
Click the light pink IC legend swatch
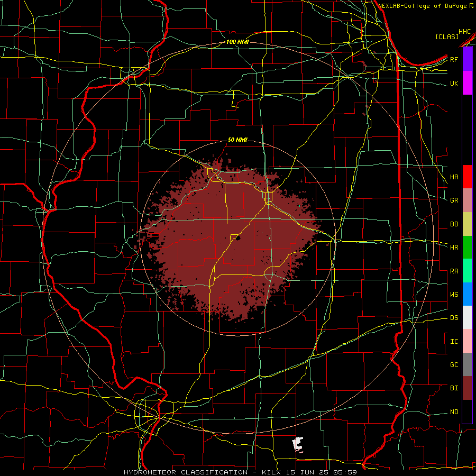click(x=467, y=341)
